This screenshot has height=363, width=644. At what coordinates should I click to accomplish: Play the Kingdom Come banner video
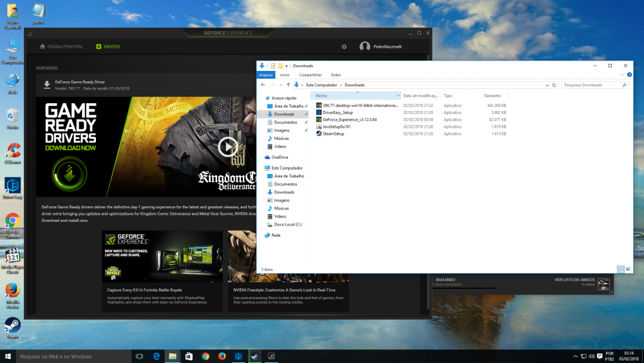[x=227, y=146]
